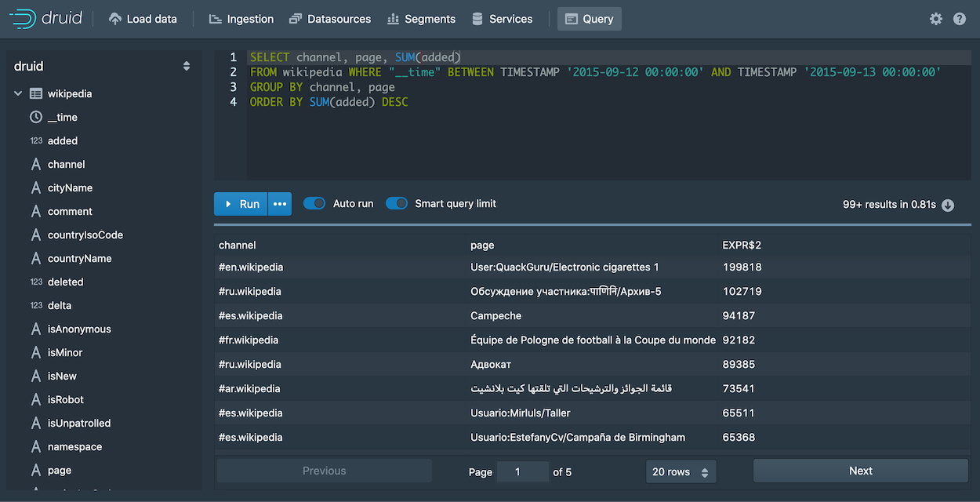This screenshot has width=980, height=502.
Task: Click the 99+ results in 0.81s text
Action: click(x=890, y=204)
